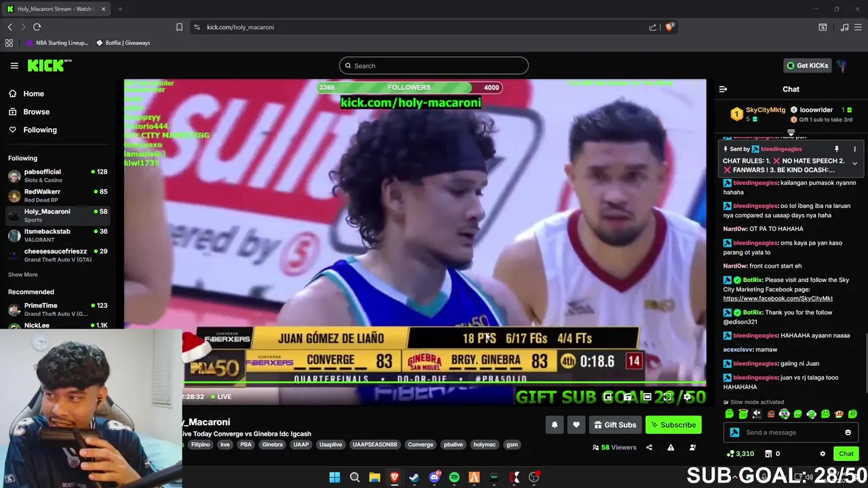Open Spotify from the taskbar
The width and height of the screenshot is (868, 488).
tap(454, 477)
